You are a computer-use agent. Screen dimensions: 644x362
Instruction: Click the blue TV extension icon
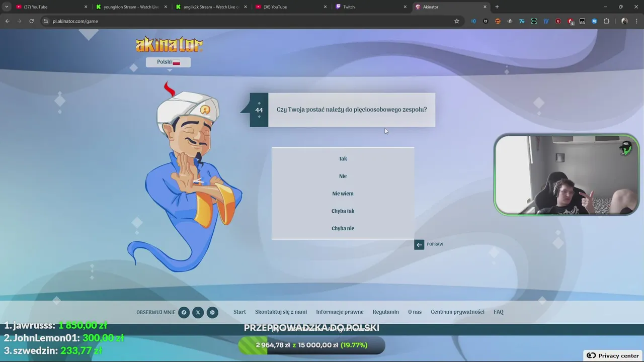pos(546,21)
